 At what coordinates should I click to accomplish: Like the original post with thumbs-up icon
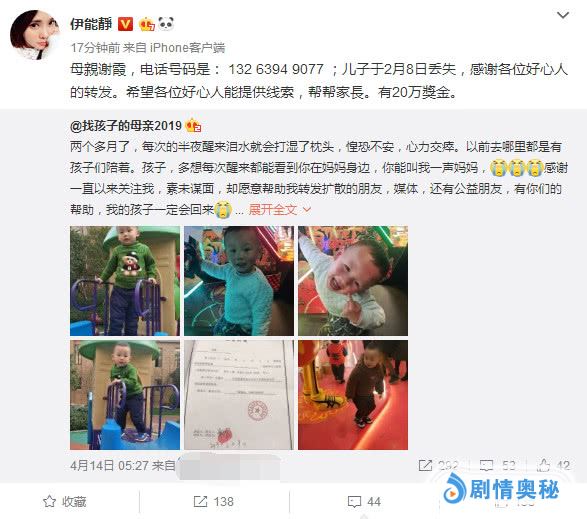click(543, 465)
